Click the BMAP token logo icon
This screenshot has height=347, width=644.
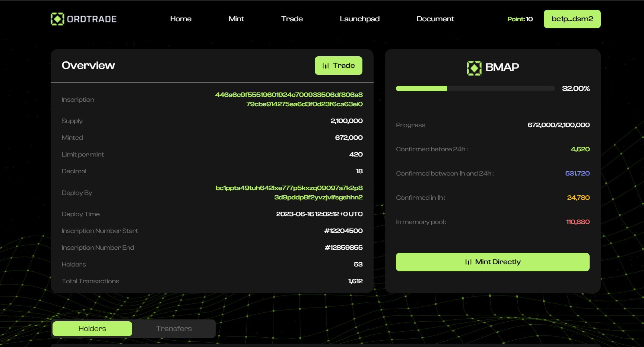(x=474, y=68)
